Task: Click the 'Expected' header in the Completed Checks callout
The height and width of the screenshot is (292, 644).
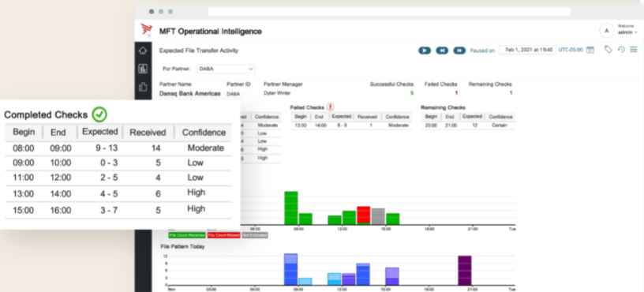Action: click(x=99, y=132)
